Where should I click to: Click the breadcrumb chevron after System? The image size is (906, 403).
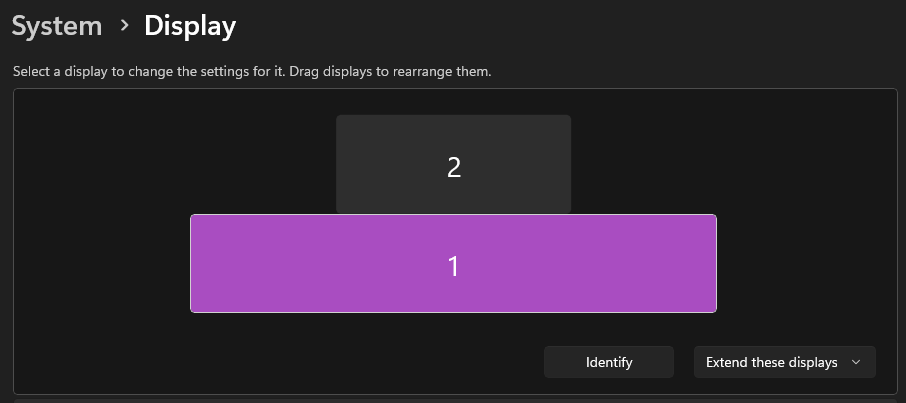[124, 25]
